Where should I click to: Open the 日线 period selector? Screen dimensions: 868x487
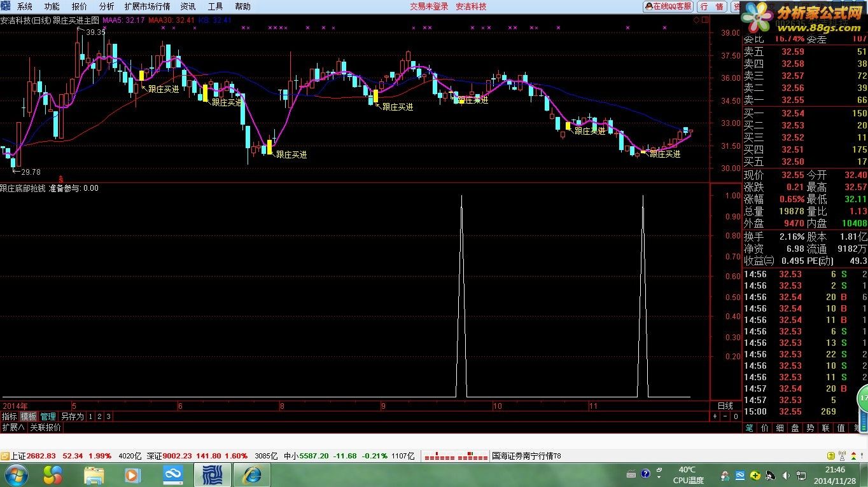click(725, 406)
